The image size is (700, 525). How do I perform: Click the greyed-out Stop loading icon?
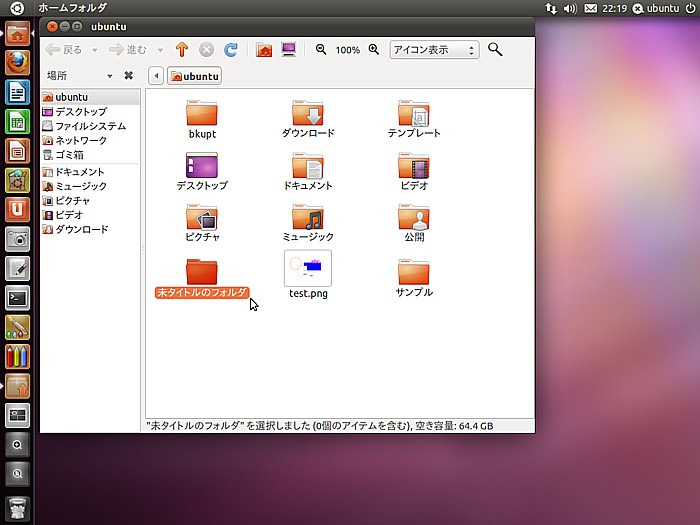coord(206,50)
